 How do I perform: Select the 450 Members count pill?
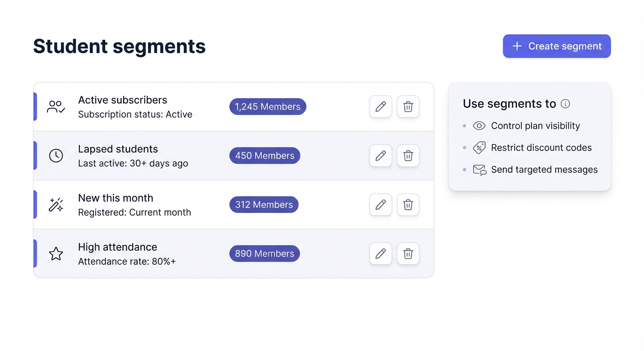pyautogui.click(x=264, y=155)
